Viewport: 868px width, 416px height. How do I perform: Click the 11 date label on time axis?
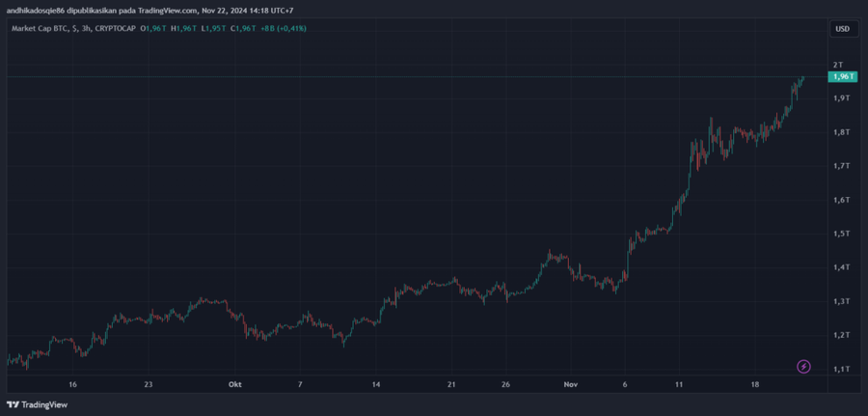pos(679,384)
